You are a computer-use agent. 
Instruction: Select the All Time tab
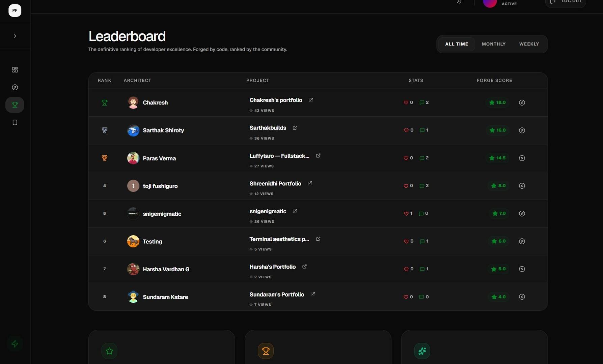click(x=457, y=44)
